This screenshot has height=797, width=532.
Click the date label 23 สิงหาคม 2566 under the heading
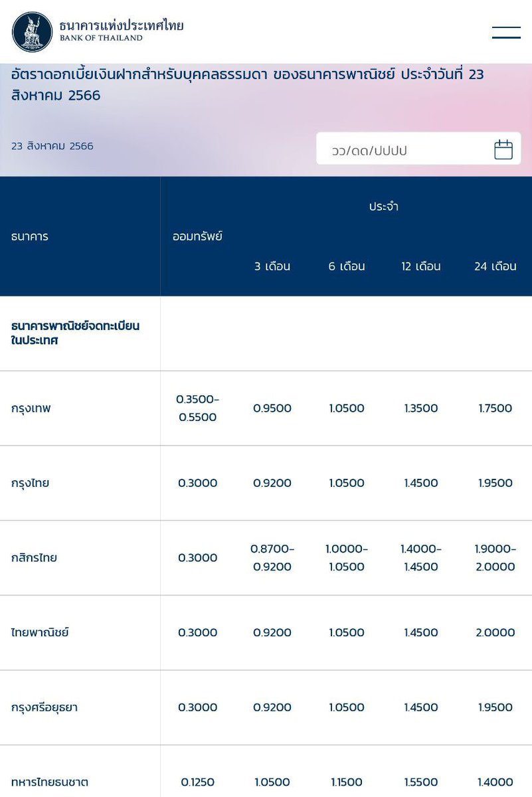pos(52,145)
